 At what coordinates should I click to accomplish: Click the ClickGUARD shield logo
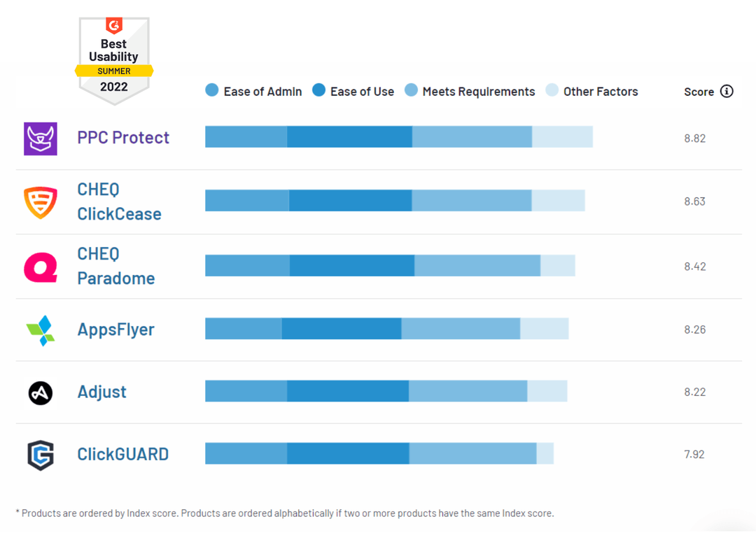tap(41, 455)
